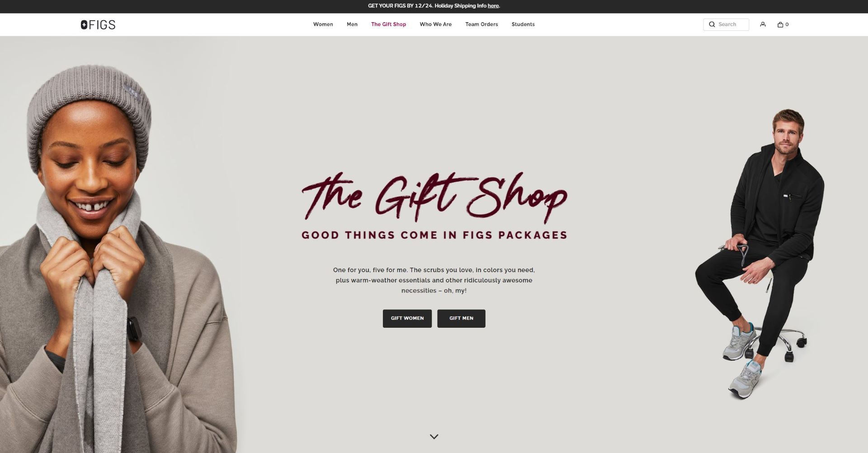Click the woman in beanie image

click(x=118, y=258)
